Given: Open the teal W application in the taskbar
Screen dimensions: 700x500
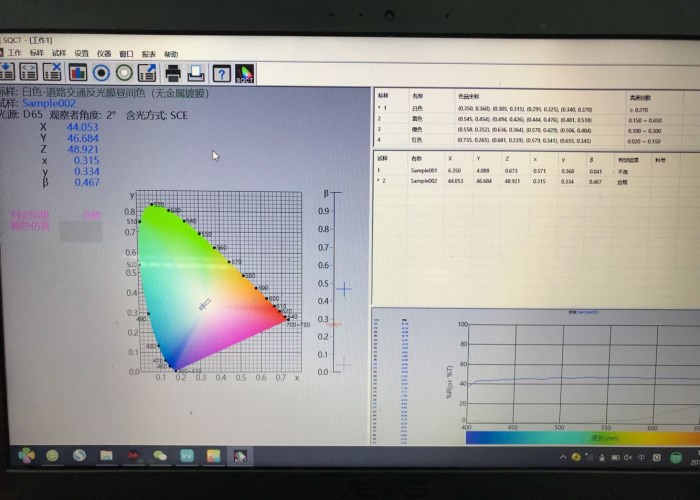Looking at the screenshot, I should (x=187, y=456).
